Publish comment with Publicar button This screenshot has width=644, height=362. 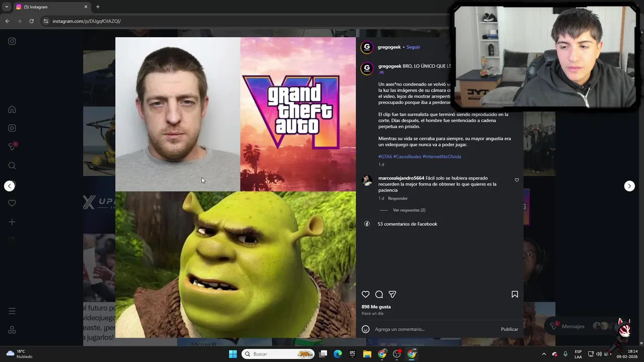point(509,329)
